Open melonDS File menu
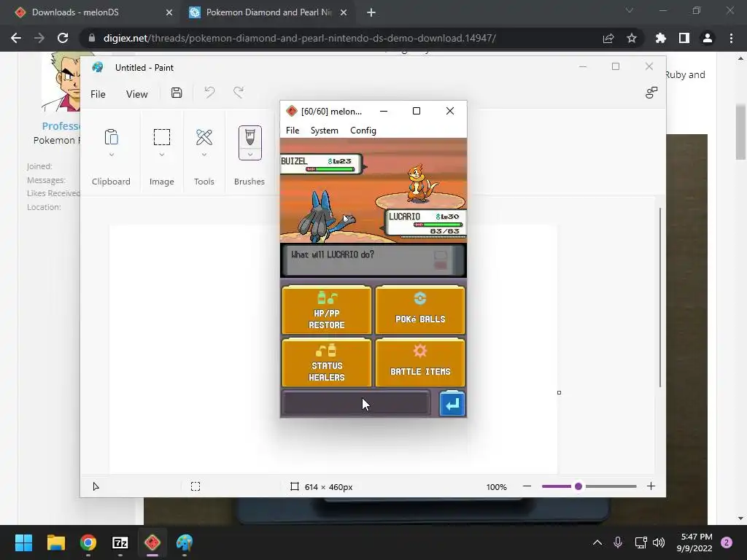 [x=293, y=131]
